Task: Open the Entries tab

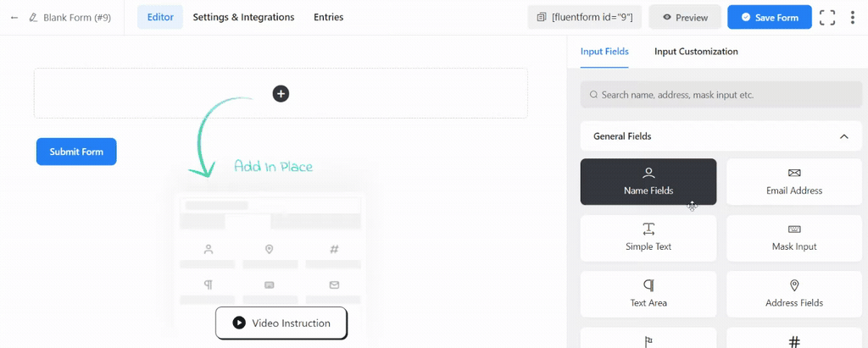Action: point(329,17)
